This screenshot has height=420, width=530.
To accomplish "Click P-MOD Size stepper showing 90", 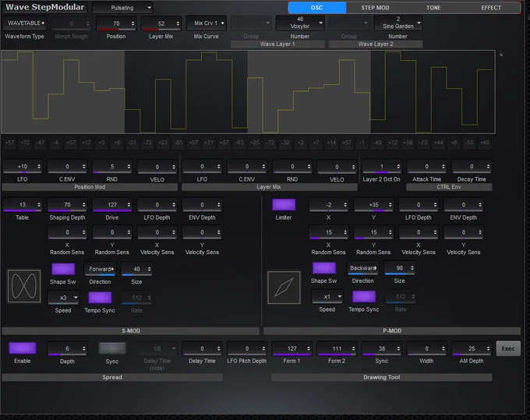I will [x=400, y=268].
